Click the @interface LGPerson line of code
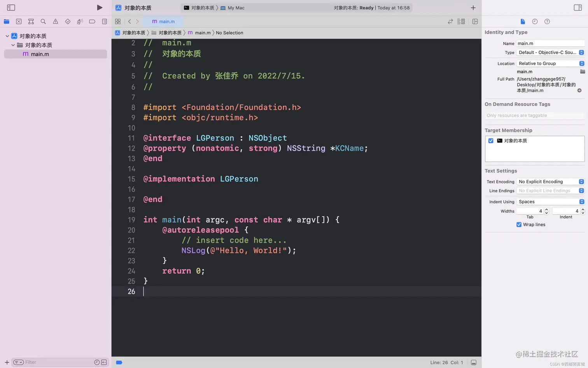 tap(215, 138)
